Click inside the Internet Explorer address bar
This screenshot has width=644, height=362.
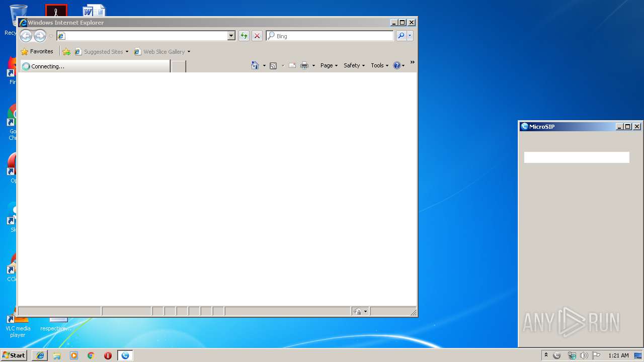click(x=142, y=36)
